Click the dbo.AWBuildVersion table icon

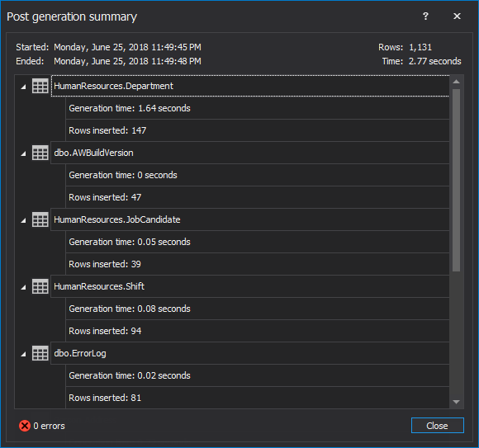coord(40,153)
